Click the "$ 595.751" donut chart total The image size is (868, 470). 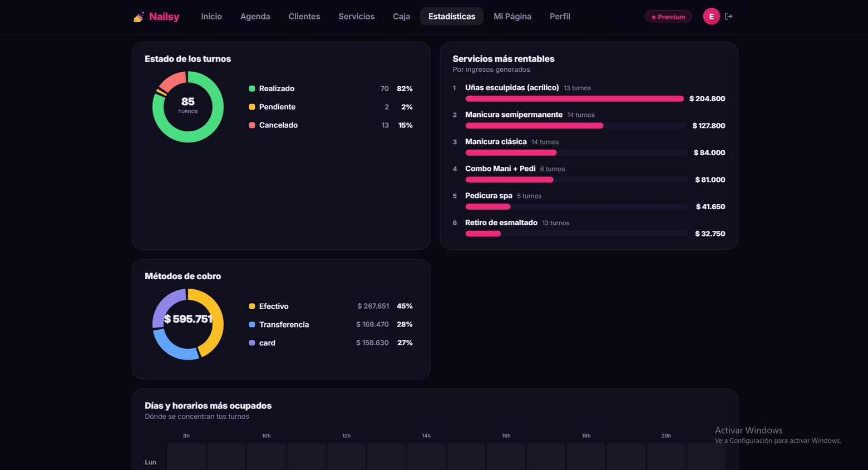[188, 319]
